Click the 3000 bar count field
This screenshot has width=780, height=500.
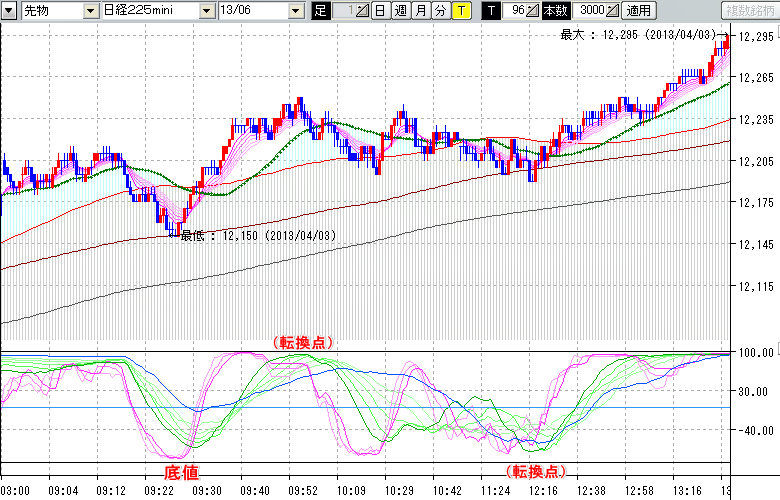590,11
